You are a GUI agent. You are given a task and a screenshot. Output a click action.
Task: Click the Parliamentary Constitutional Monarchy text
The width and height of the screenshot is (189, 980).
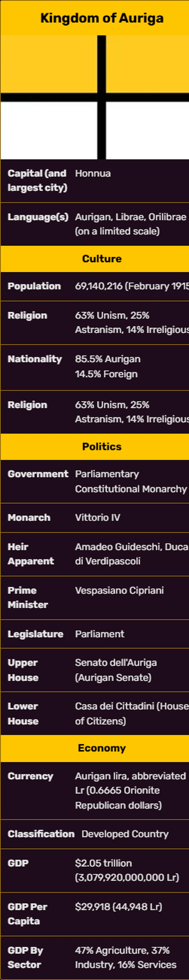coord(131,481)
